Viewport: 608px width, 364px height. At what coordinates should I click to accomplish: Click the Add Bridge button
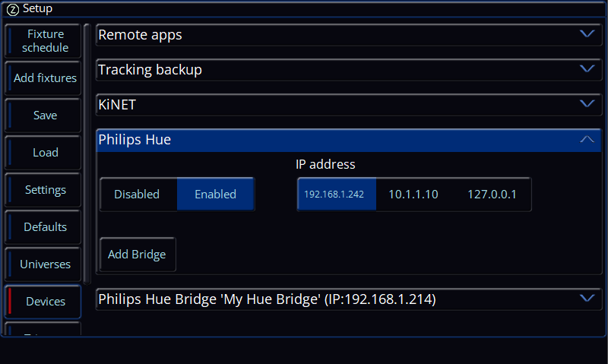138,255
